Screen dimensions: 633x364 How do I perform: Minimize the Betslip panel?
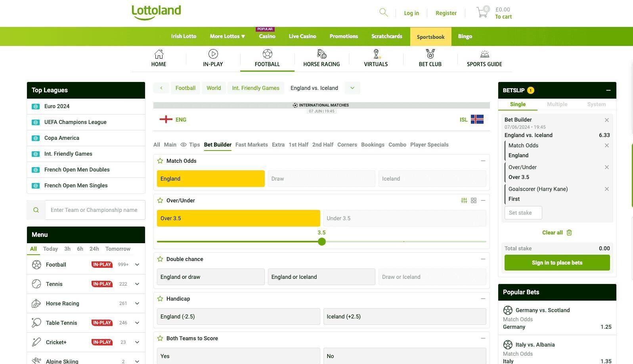click(608, 90)
